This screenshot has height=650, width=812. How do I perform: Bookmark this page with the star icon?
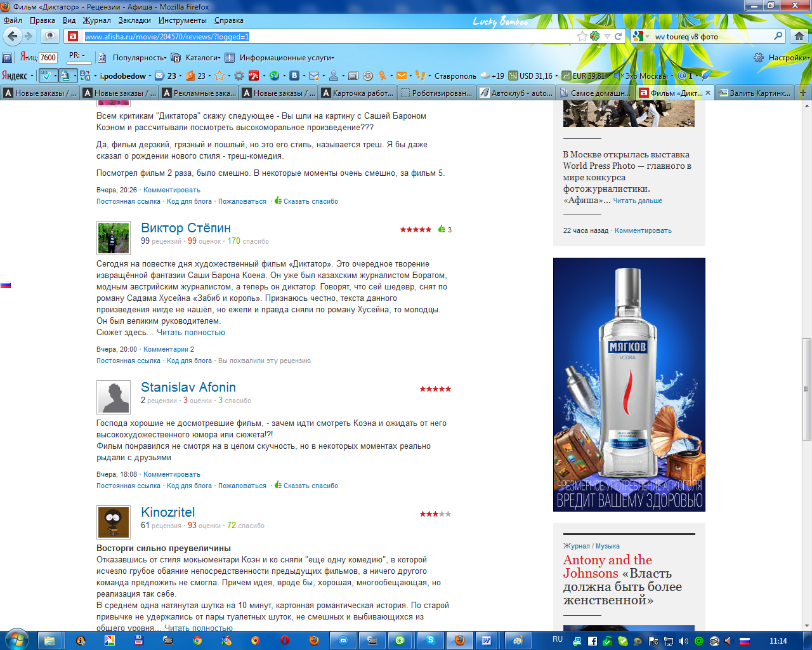tap(582, 36)
